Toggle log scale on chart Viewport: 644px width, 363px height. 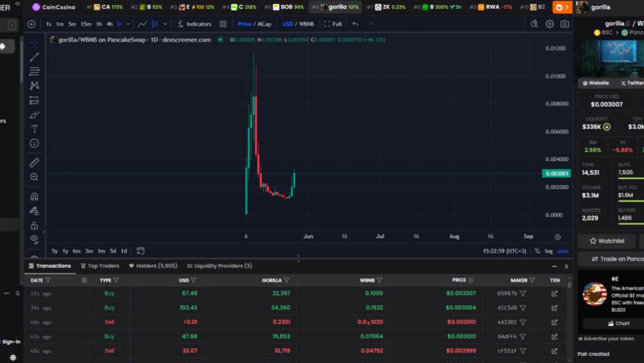point(548,251)
